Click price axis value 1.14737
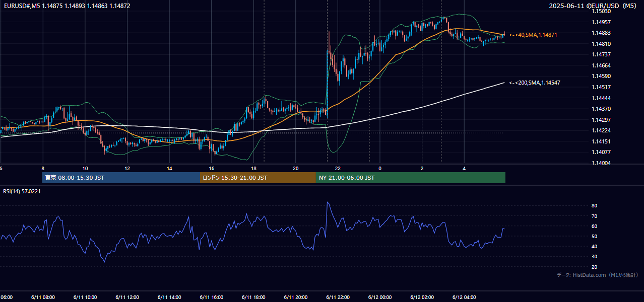Screen dimensions: 644x302 click(x=601, y=54)
